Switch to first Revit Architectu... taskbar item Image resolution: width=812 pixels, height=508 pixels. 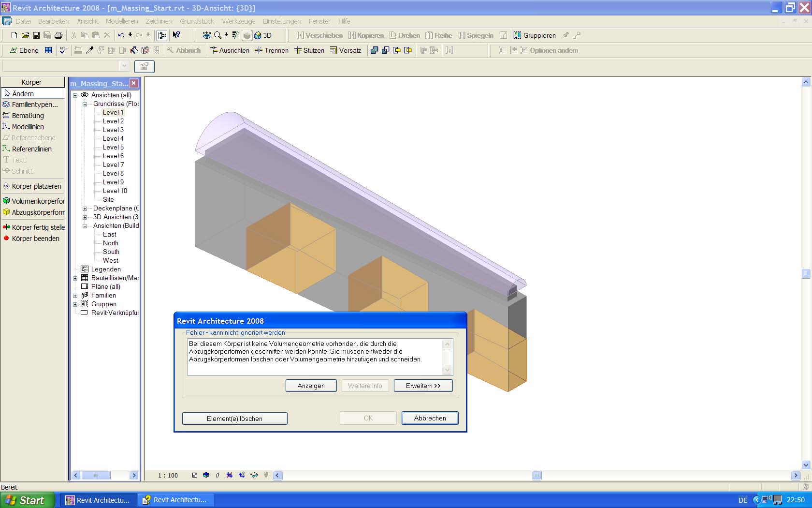click(x=99, y=500)
